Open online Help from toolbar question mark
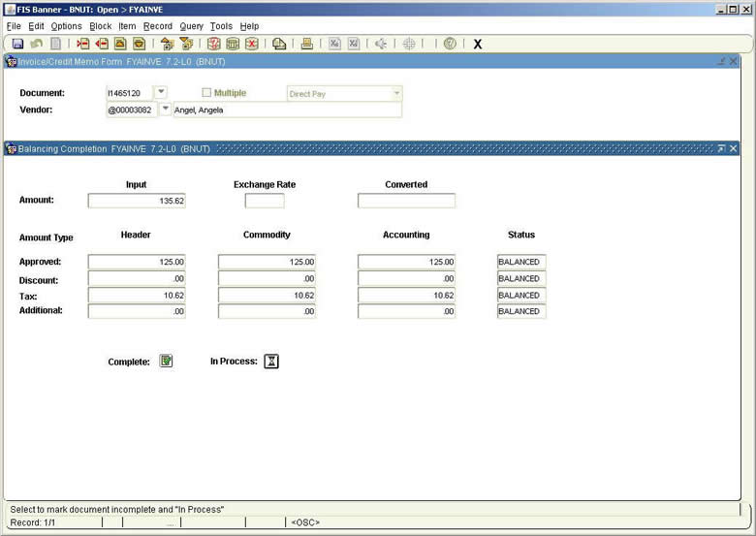Viewport: 756px width, 536px height. click(x=450, y=44)
